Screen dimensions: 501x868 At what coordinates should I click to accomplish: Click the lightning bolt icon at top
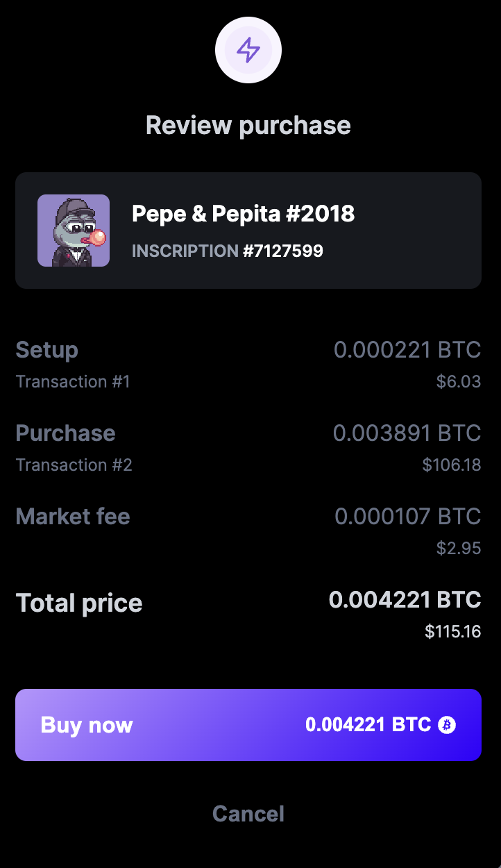[x=248, y=50]
